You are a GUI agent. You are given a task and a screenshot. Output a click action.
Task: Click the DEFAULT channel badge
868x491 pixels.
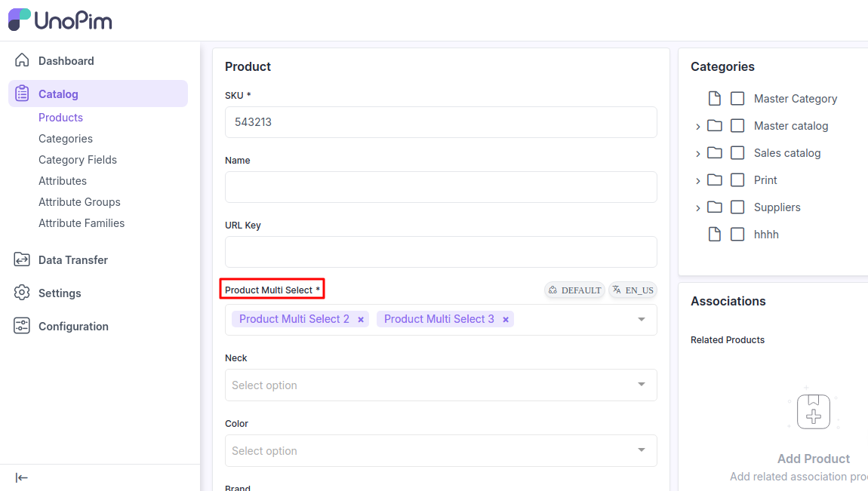click(x=574, y=290)
